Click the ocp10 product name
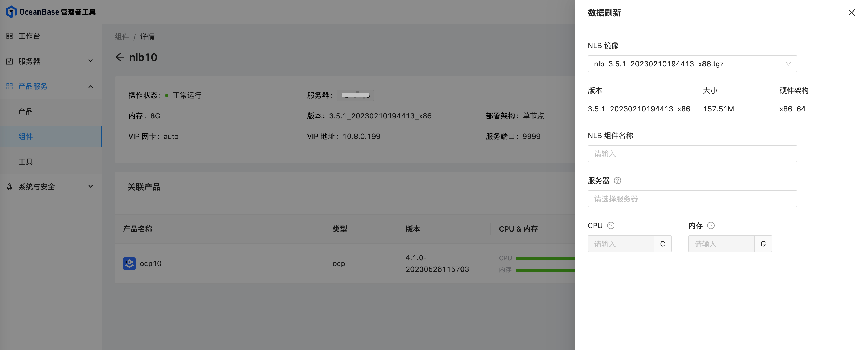 pos(151,263)
